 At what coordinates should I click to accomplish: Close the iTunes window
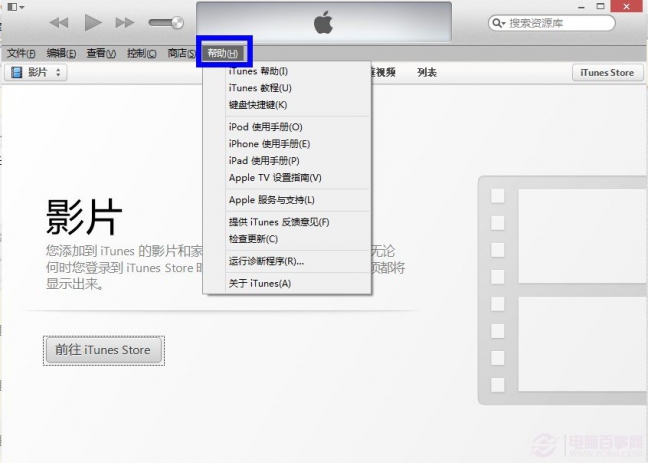[x=627, y=6]
